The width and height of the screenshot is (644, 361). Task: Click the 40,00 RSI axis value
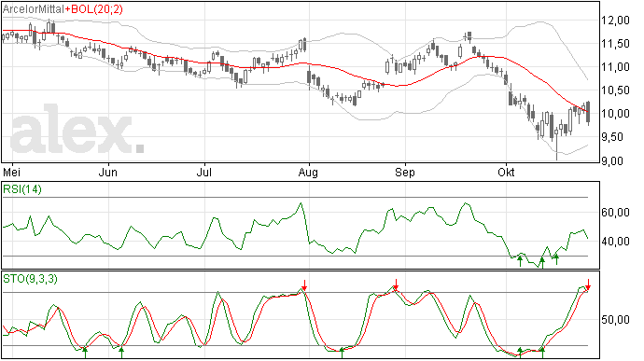click(x=615, y=242)
